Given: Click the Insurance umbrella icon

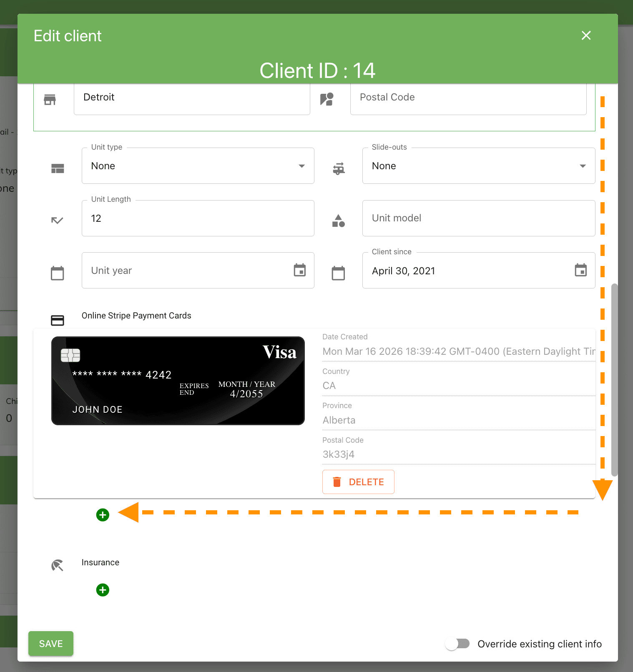Looking at the screenshot, I should pos(57,565).
